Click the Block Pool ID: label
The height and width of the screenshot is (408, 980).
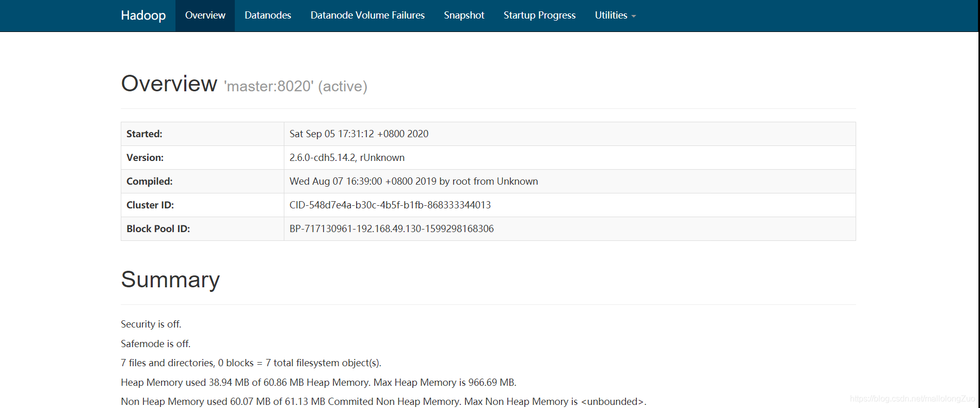[x=158, y=229]
